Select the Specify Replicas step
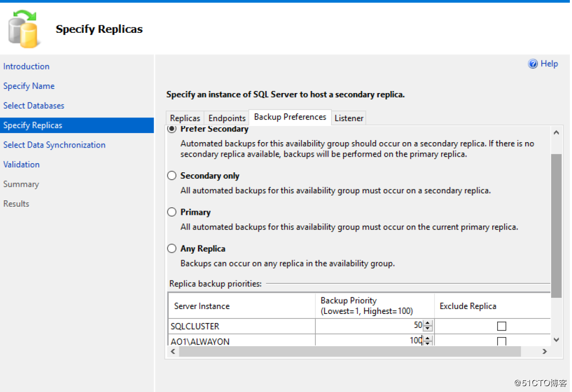 pos(76,125)
